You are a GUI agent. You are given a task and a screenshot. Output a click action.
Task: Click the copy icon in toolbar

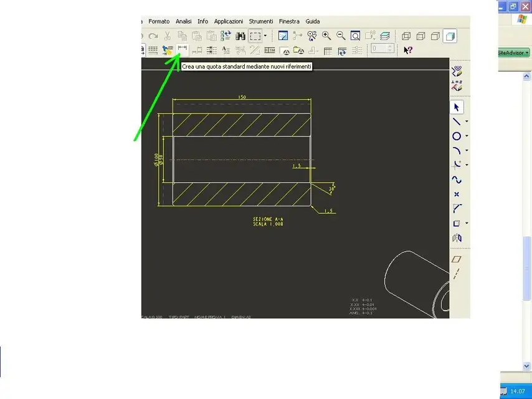182,36
